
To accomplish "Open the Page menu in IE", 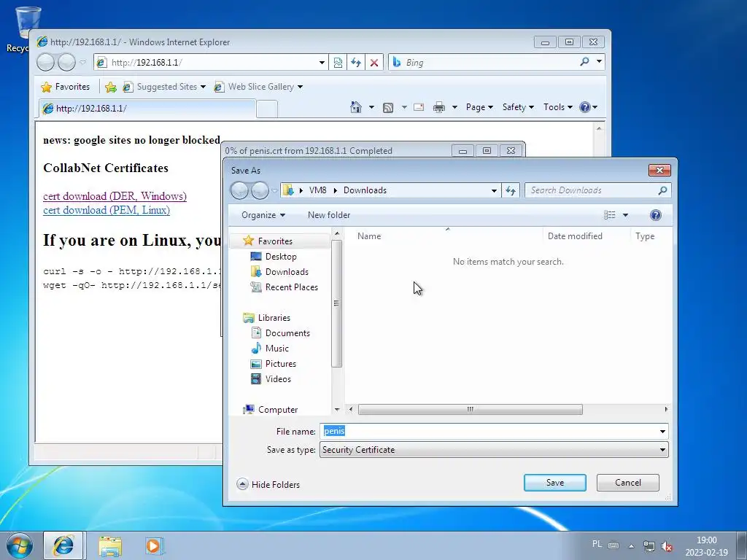I will point(479,107).
